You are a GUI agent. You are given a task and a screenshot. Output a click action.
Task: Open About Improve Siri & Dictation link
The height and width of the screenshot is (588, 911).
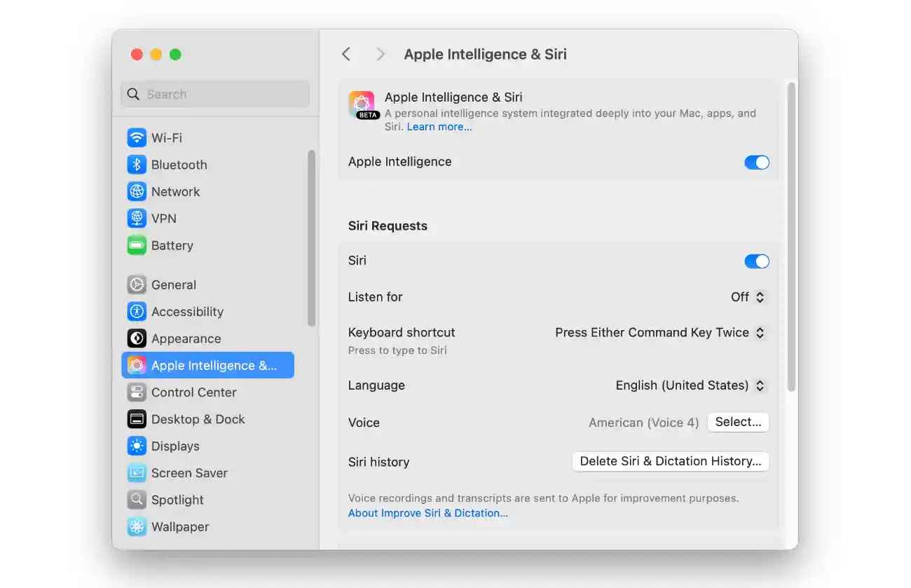pyautogui.click(x=428, y=513)
